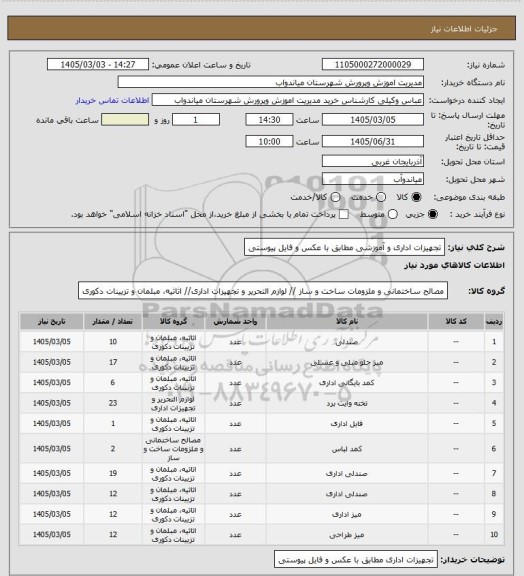524x576 pixels.
Task: Click the remaining days field showing 1
Action: tap(196, 120)
